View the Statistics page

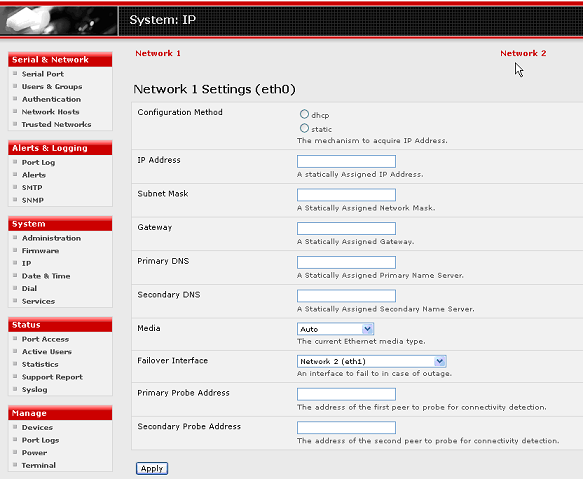click(40, 365)
